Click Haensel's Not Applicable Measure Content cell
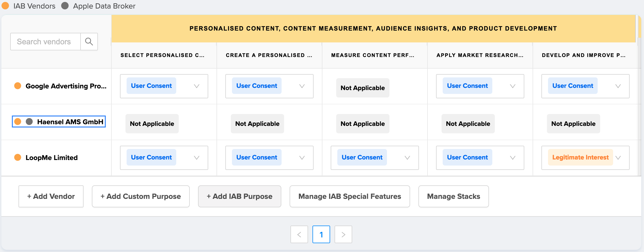This screenshot has width=644, height=252. [x=363, y=124]
